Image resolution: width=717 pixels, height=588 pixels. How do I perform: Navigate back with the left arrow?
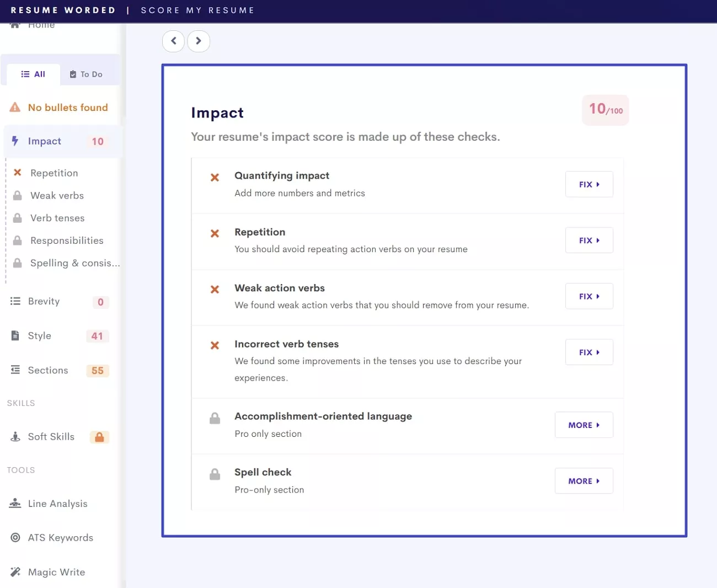(173, 41)
